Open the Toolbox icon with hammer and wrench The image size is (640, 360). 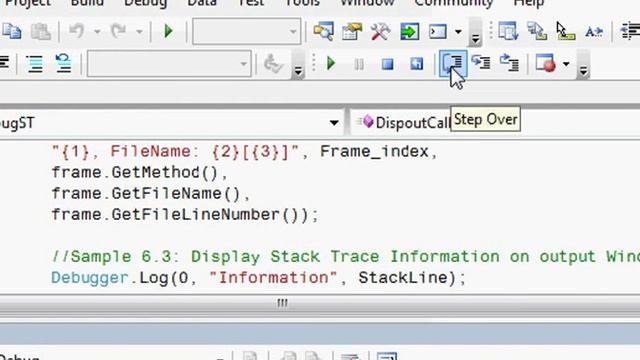point(380,31)
